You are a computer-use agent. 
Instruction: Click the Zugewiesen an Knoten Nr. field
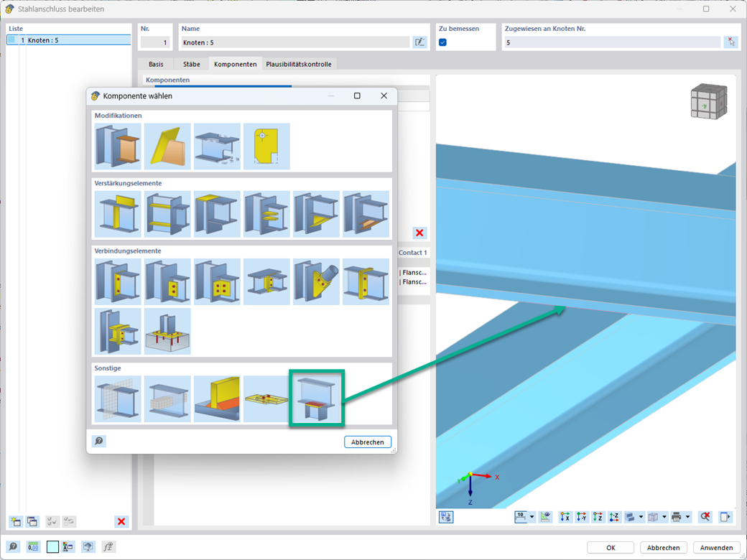[612, 42]
